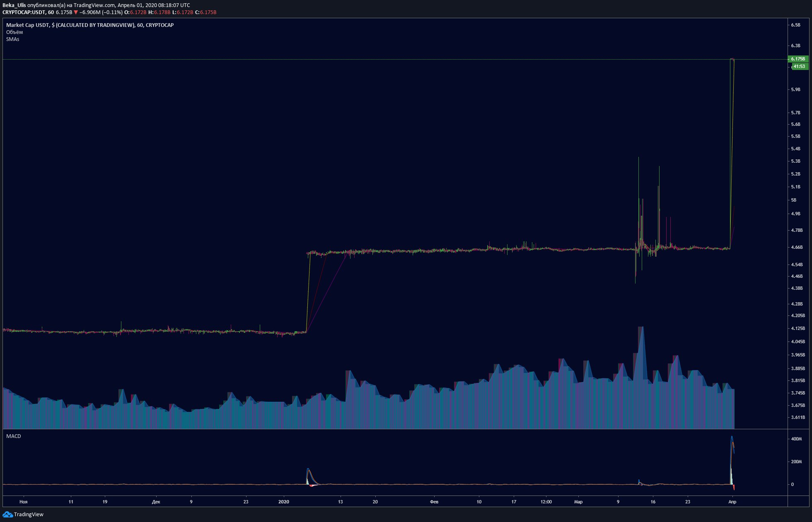The width and height of the screenshot is (812, 522).
Task: Click the SMAs indicator label
Action: coord(13,39)
